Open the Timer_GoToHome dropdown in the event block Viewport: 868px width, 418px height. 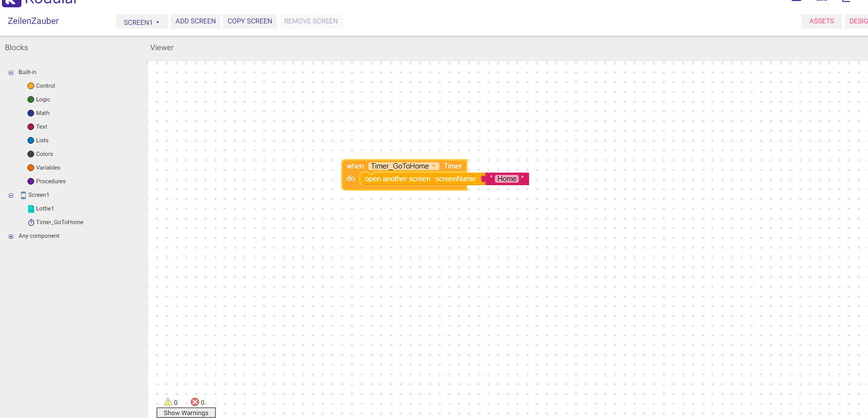point(434,166)
